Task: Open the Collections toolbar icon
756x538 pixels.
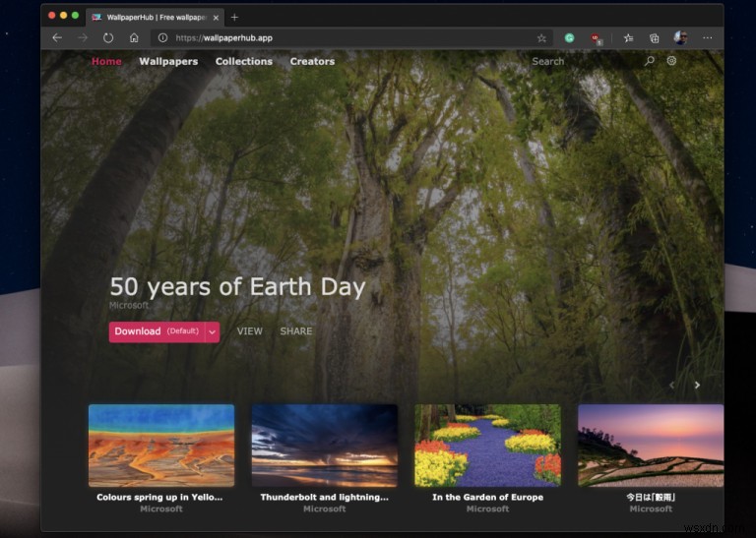Action: tap(655, 38)
